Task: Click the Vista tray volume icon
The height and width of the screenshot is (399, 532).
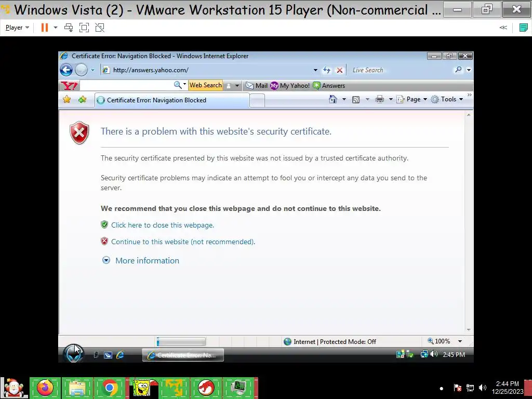Action: pos(434,354)
